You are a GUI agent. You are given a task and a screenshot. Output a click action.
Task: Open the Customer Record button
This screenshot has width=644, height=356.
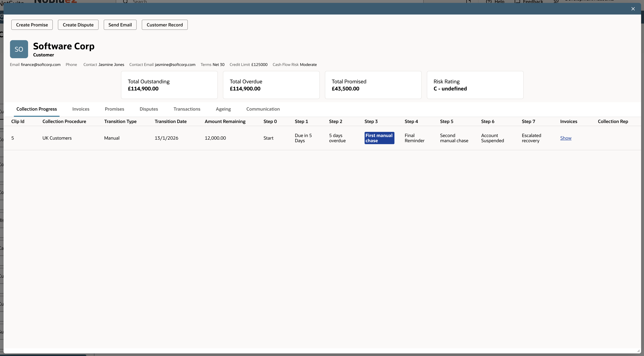pos(165,25)
